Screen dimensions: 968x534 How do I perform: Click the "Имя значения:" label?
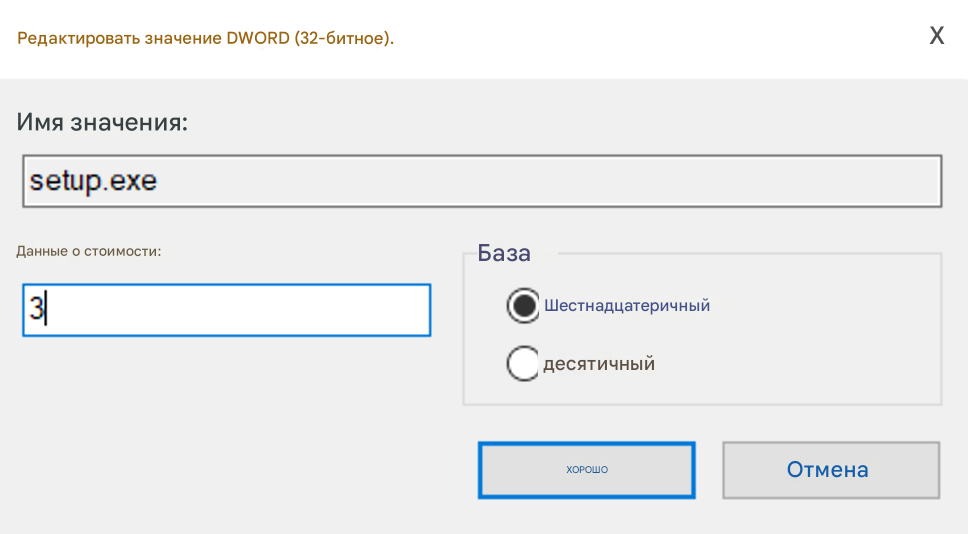click(103, 123)
